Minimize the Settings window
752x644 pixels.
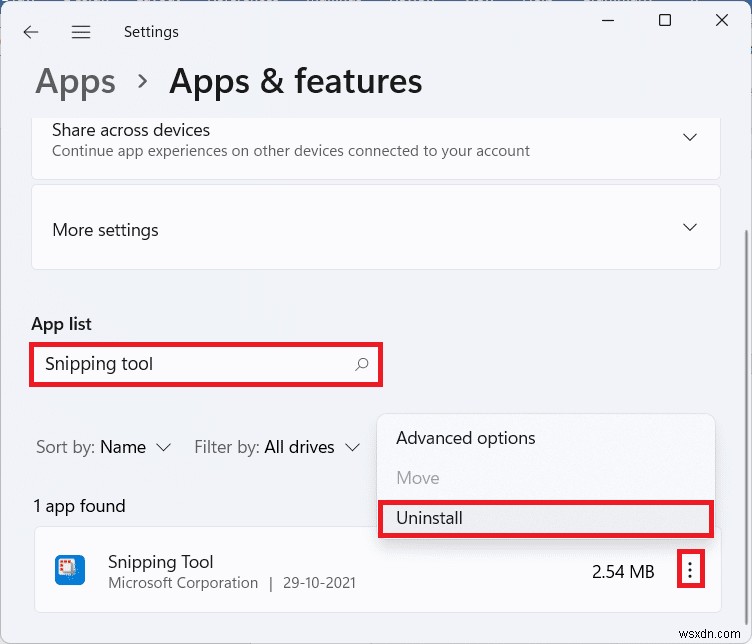coord(608,20)
